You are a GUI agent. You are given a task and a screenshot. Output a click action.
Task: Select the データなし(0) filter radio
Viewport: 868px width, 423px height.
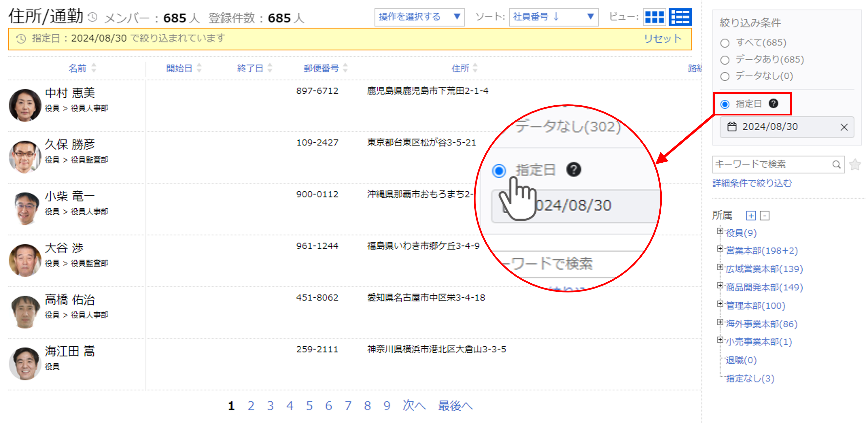[x=725, y=76]
